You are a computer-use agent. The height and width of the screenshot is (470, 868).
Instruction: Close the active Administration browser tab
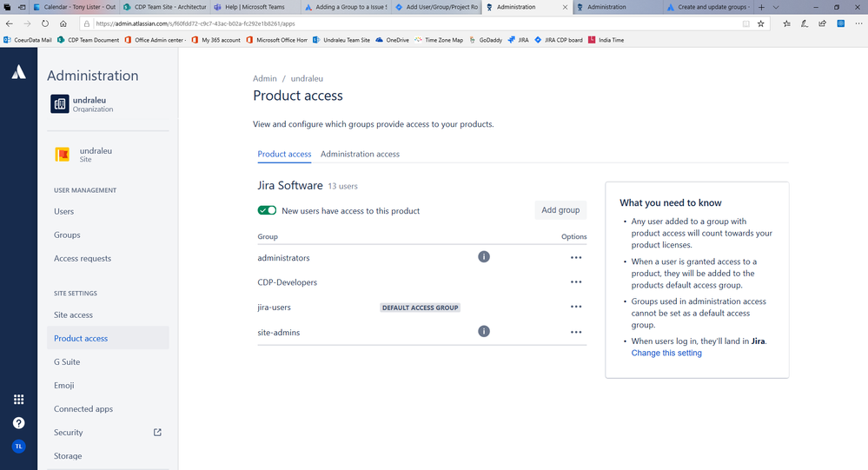pos(565,7)
